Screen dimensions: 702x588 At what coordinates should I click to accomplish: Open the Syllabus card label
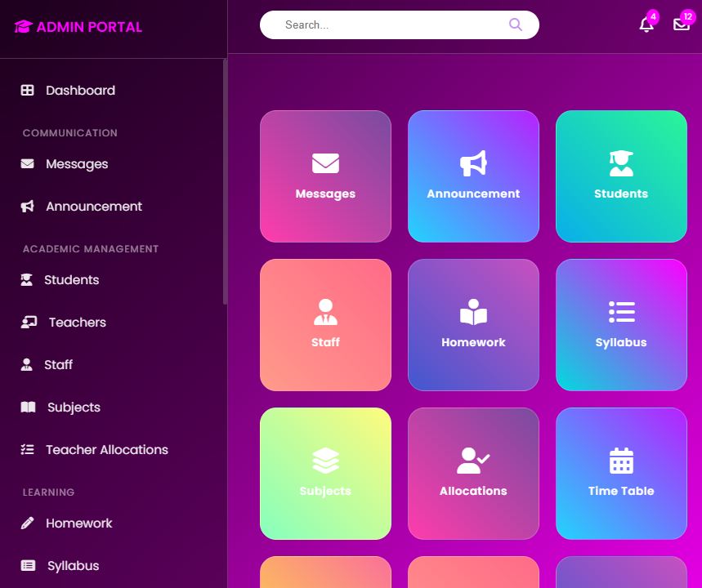(621, 343)
